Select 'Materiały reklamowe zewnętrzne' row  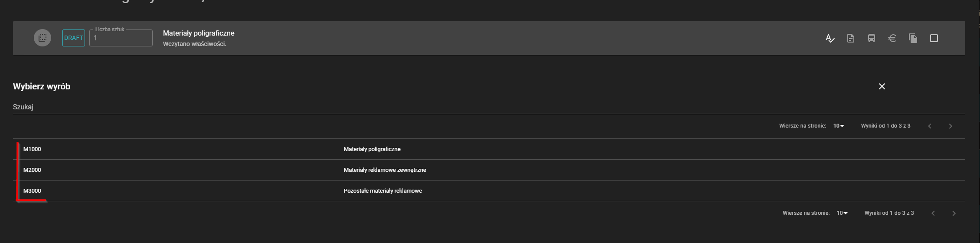point(385,170)
